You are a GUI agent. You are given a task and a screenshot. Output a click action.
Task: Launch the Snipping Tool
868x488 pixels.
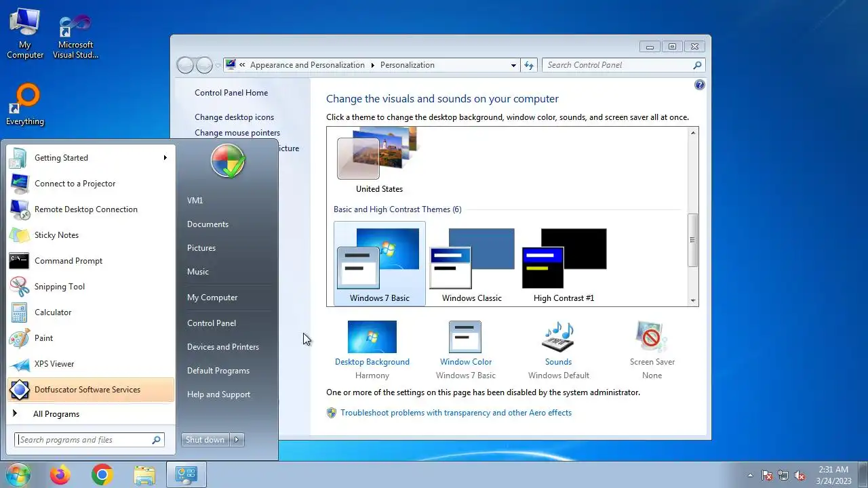90,287
